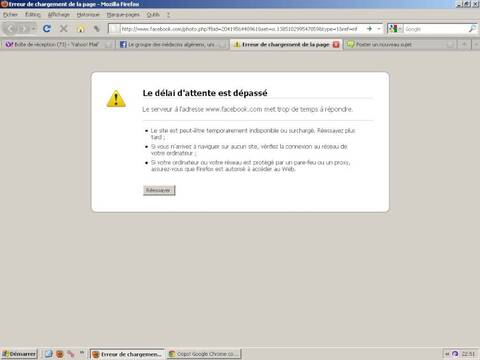Image resolution: width=480 pixels, height=360 pixels.
Task: Switch to the Boîte de réception Yahoo Mail tab
Action: pyautogui.click(x=58, y=44)
